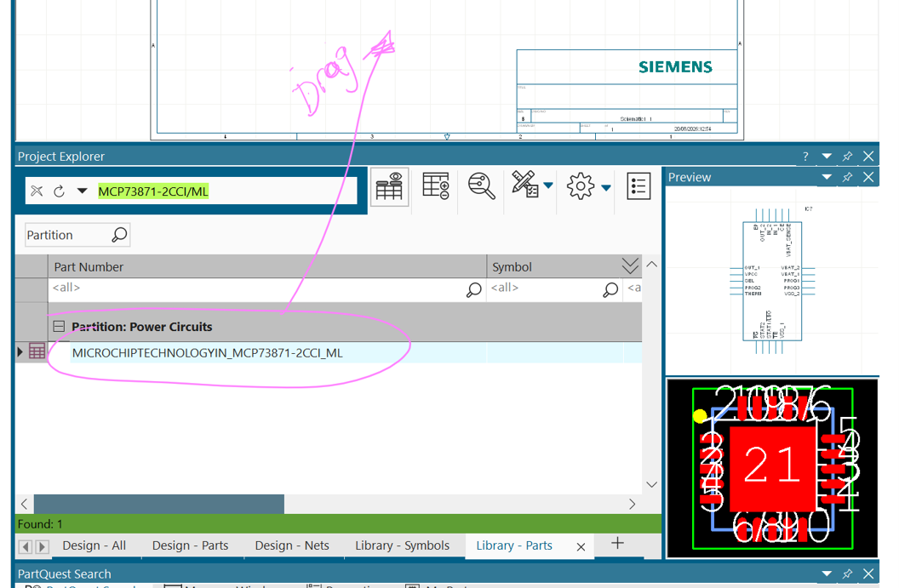Sort by Part Number column header
The width and height of the screenshot is (899, 588).
[x=267, y=267]
